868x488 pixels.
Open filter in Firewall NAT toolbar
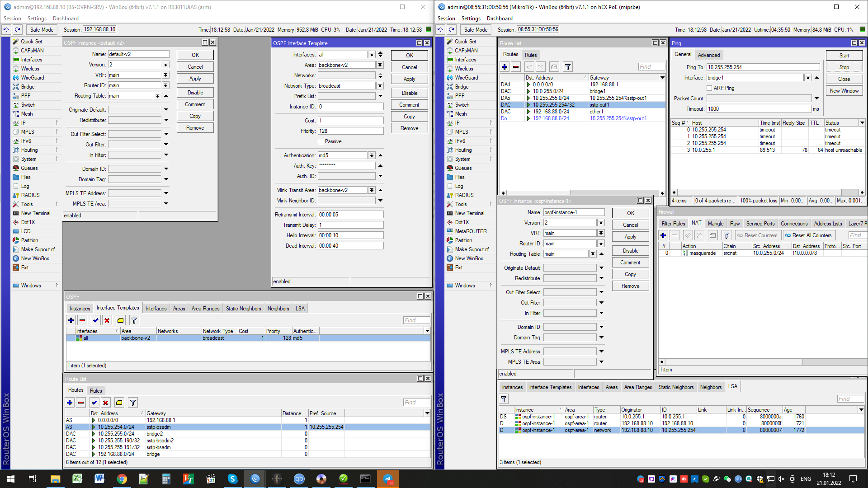[726, 235]
